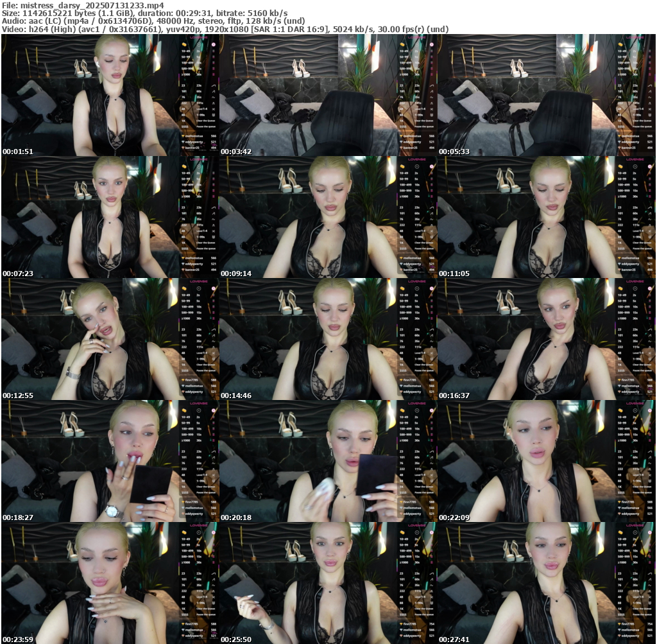Viewport: 657px width, 644px height.
Task: Open the thumbnail at timestamp 00:01:51
Action: click(x=110, y=95)
